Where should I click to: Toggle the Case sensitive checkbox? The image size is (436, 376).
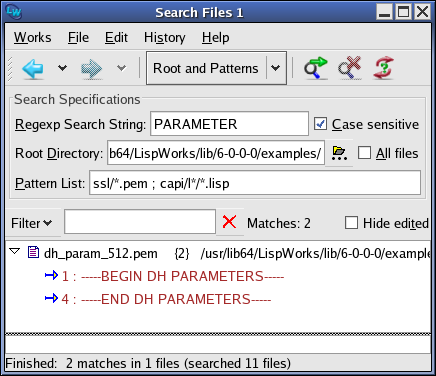[x=321, y=124]
